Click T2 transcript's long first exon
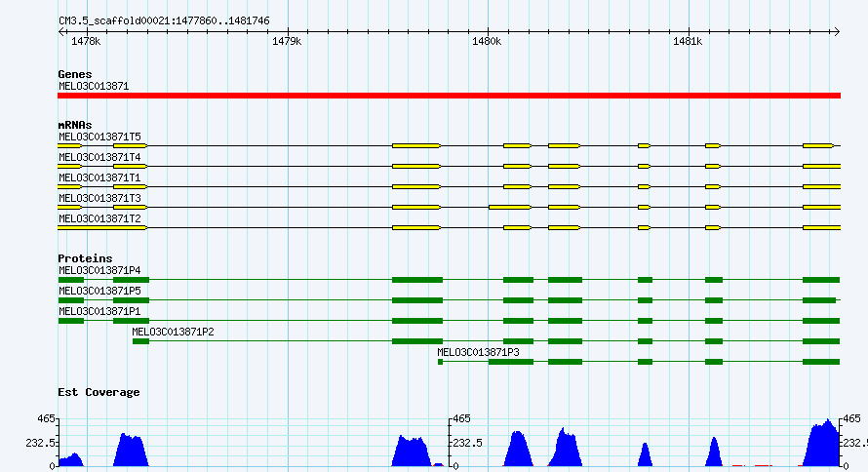Screen dimensions: 868x472 click(x=102, y=228)
